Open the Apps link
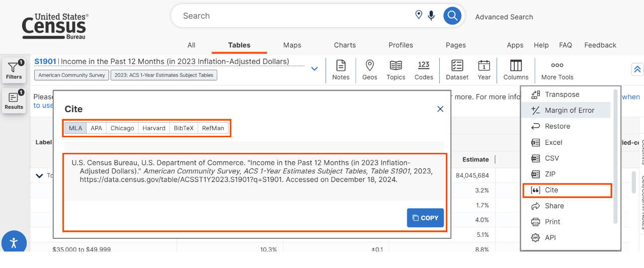 click(515, 45)
